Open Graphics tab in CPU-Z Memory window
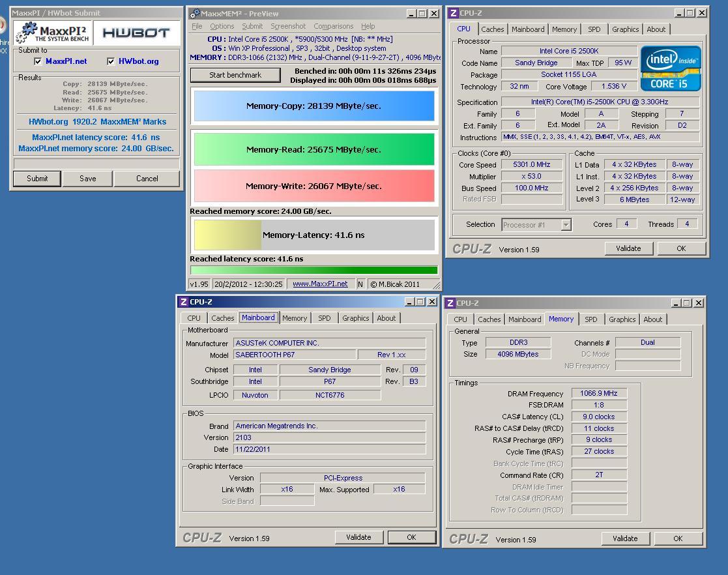Screen dimensions: 728x575 pyautogui.click(x=622, y=319)
